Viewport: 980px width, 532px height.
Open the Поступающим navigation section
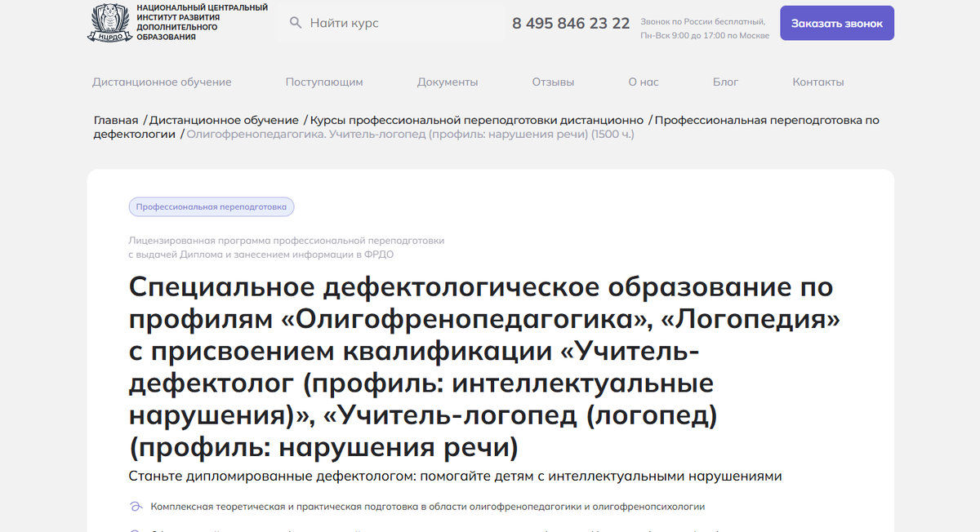(x=324, y=82)
